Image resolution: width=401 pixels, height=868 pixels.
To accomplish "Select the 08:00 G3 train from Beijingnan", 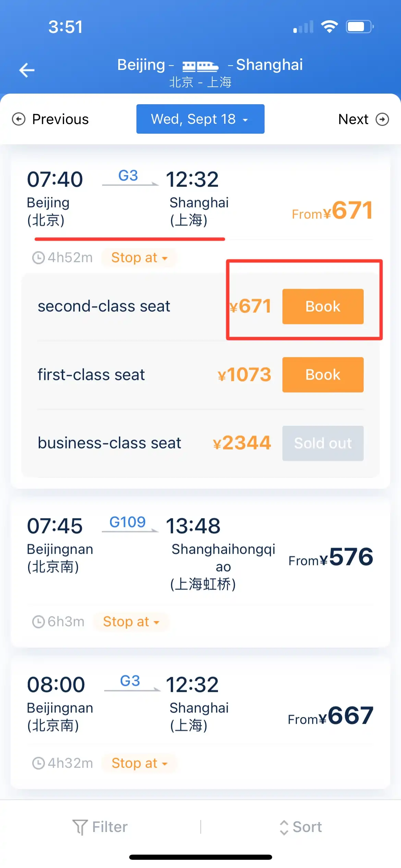I will pyautogui.click(x=200, y=706).
